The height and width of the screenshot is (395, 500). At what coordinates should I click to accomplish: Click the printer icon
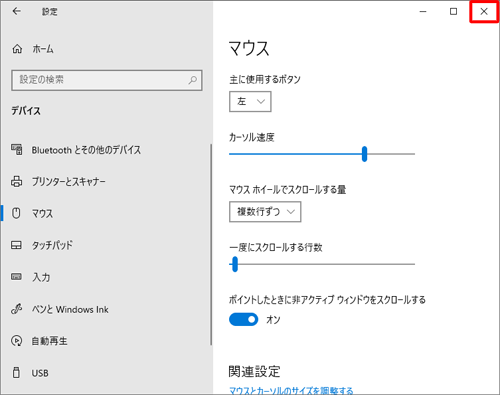click(17, 182)
